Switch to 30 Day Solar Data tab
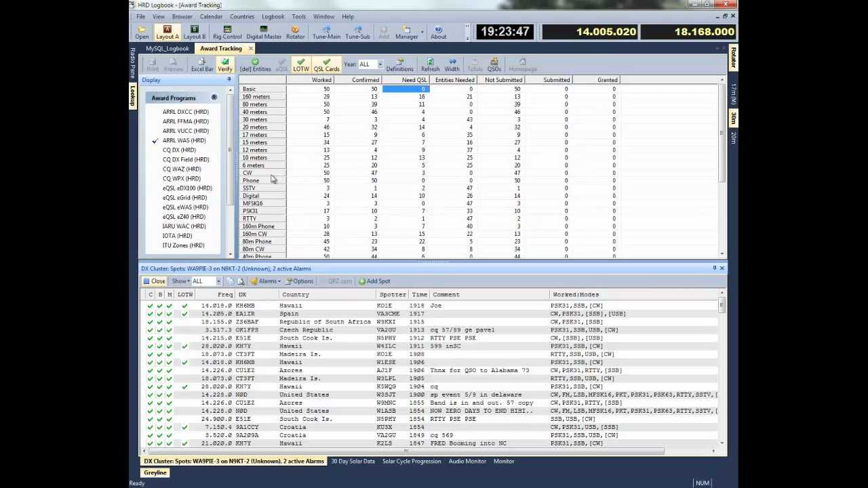Viewport: 868px width, 488px height. (x=353, y=462)
